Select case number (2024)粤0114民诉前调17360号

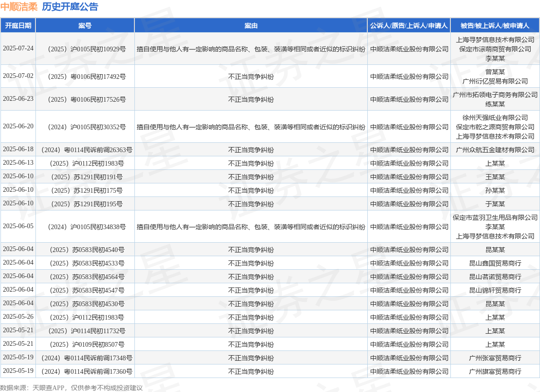(x=85, y=371)
